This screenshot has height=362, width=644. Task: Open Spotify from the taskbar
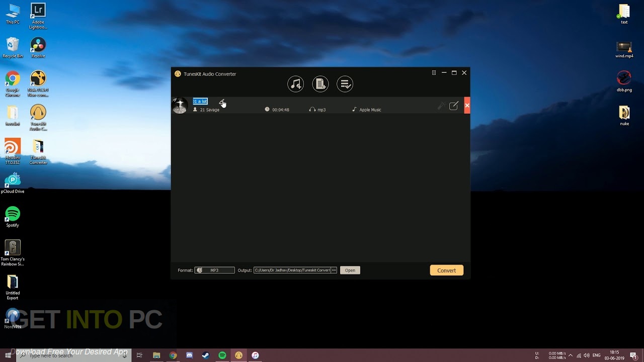(222, 355)
